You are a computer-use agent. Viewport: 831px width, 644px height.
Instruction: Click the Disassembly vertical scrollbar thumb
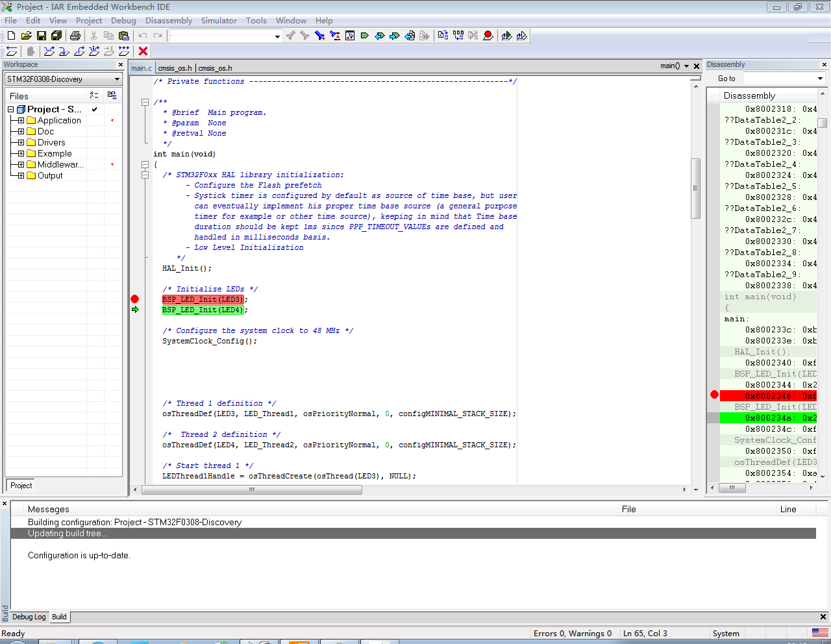click(823, 123)
